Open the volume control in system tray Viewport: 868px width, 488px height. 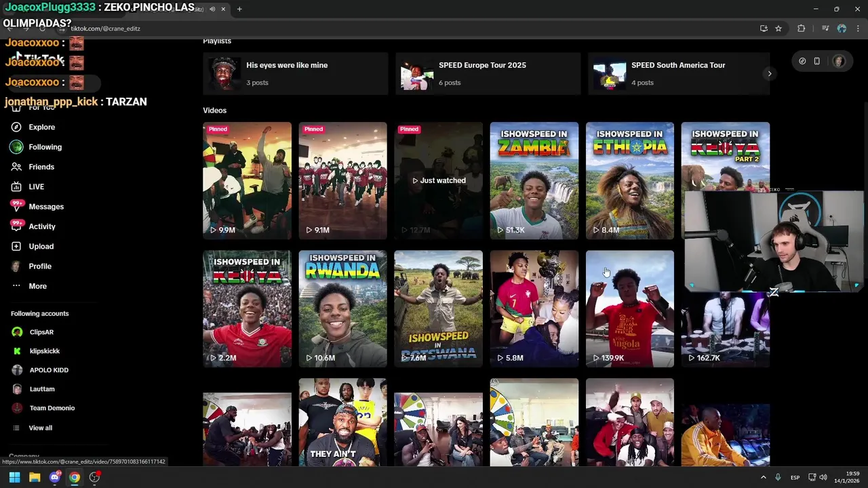click(823, 477)
